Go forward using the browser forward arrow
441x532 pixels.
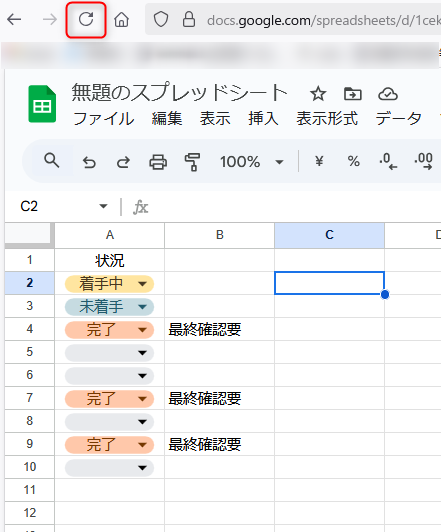tap(50, 19)
